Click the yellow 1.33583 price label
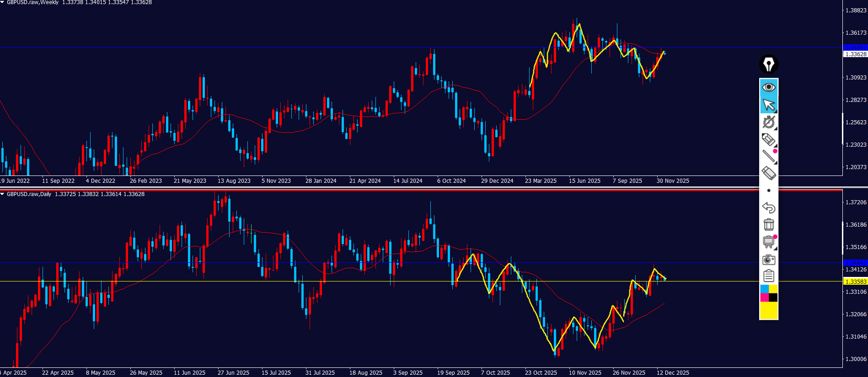The image size is (868, 377). (855, 281)
